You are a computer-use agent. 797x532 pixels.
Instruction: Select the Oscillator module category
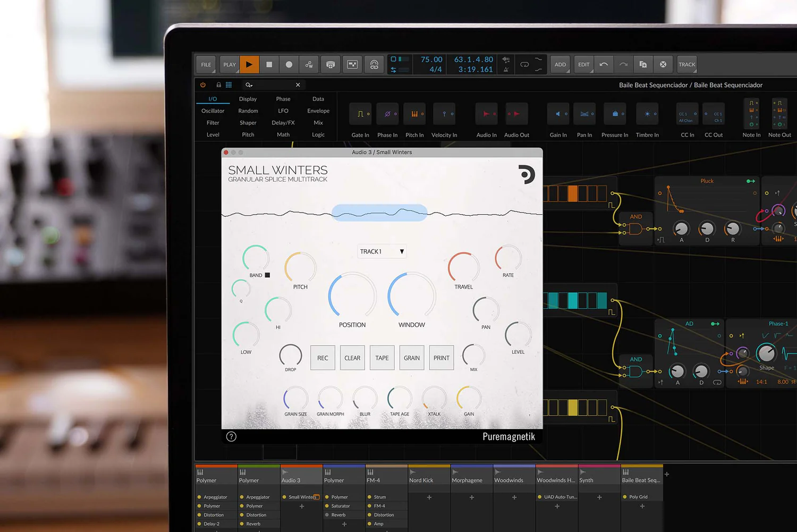(x=213, y=111)
